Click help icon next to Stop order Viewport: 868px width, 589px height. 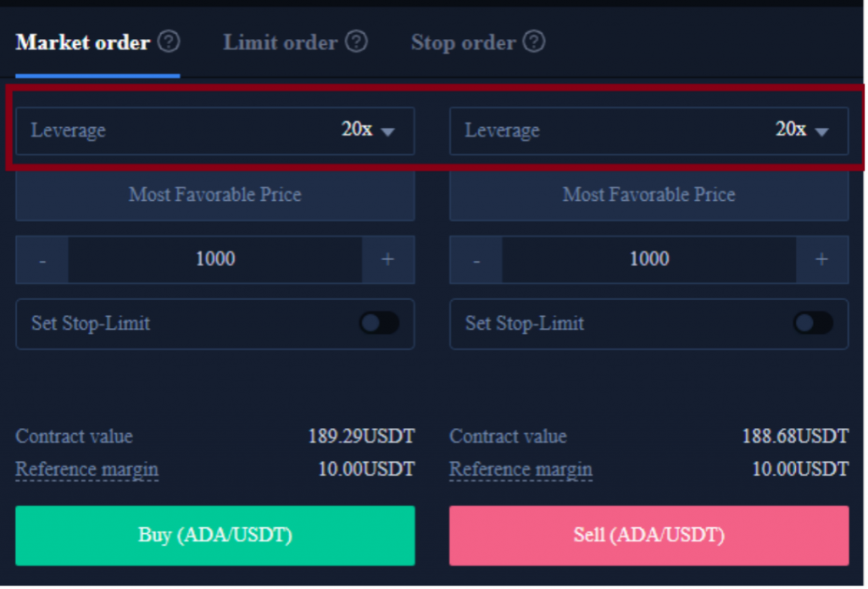(534, 42)
